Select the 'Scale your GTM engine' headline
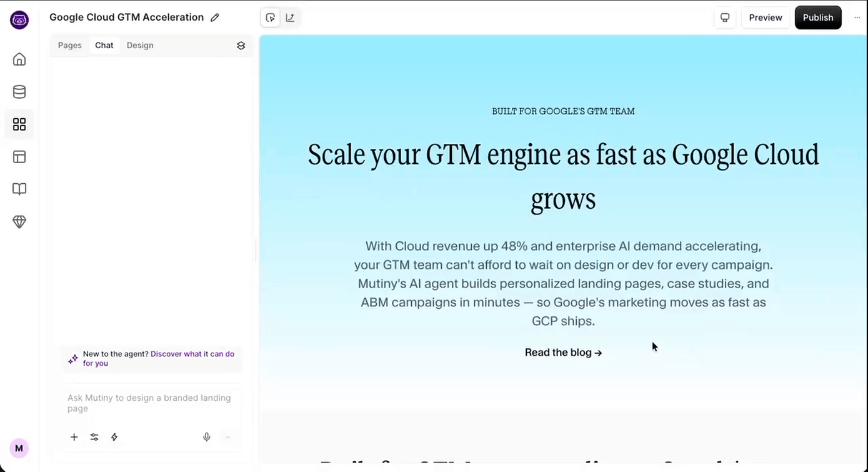 [564, 177]
